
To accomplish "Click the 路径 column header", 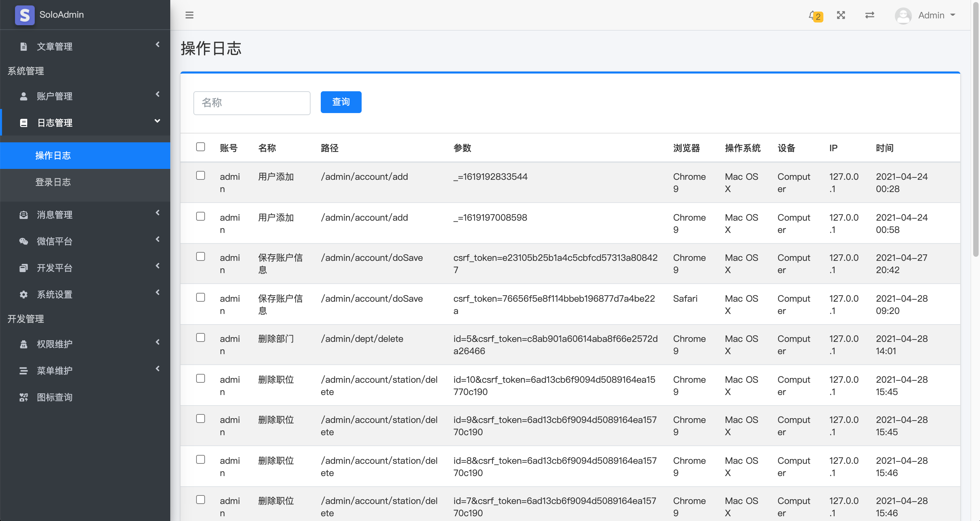I will pyautogui.click(x=330, y=148).
